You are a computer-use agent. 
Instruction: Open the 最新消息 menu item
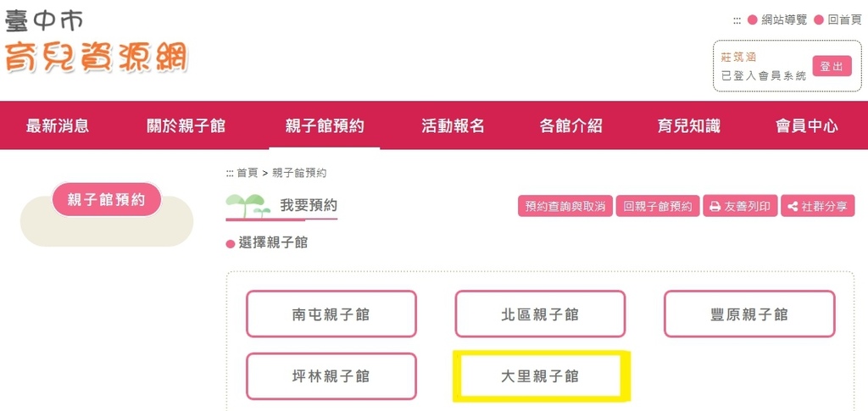[x=58, y=126]
